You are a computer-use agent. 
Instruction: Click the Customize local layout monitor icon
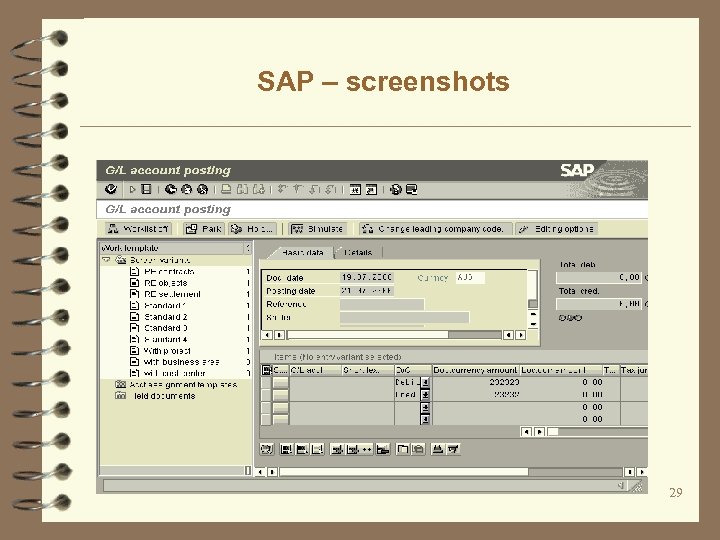[x=411, y=189]
